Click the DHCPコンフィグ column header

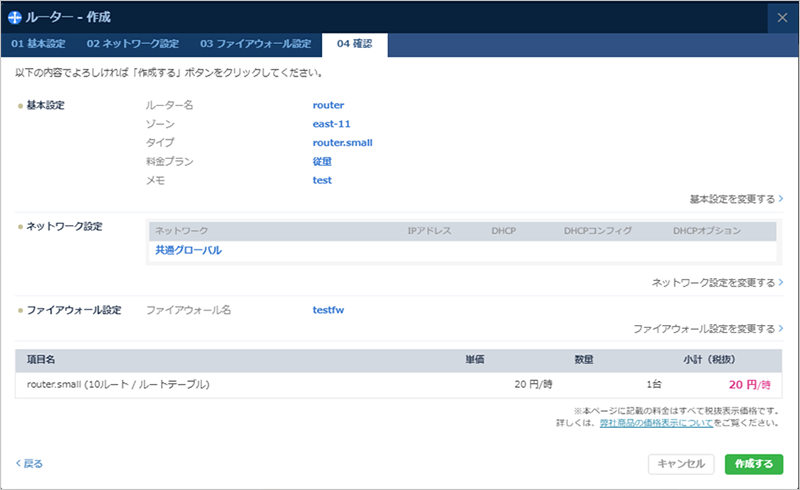click(597, 231)
